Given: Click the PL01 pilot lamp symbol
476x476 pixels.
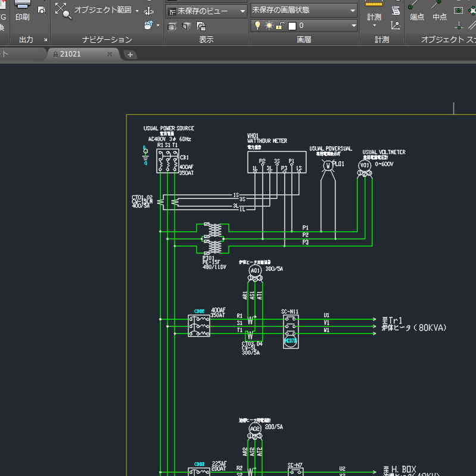Looking at the screenshot, I should point(328,165).
